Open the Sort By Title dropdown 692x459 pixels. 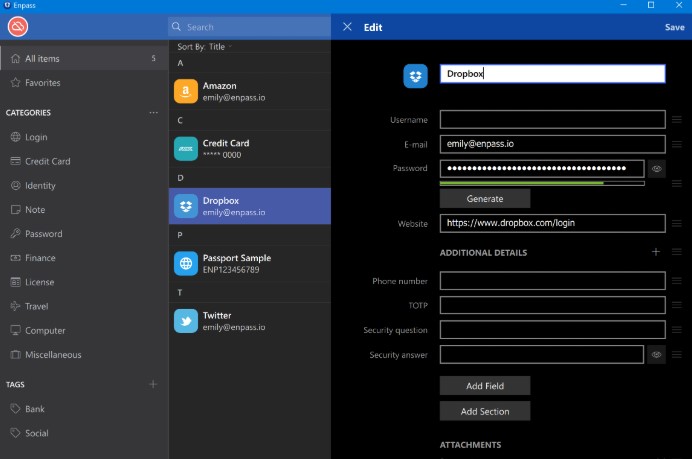[205, 47]
